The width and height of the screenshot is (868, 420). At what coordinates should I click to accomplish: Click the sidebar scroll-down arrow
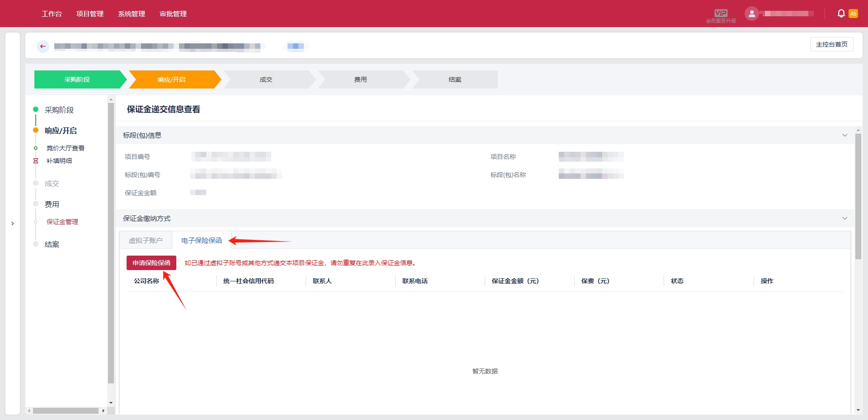111,402
